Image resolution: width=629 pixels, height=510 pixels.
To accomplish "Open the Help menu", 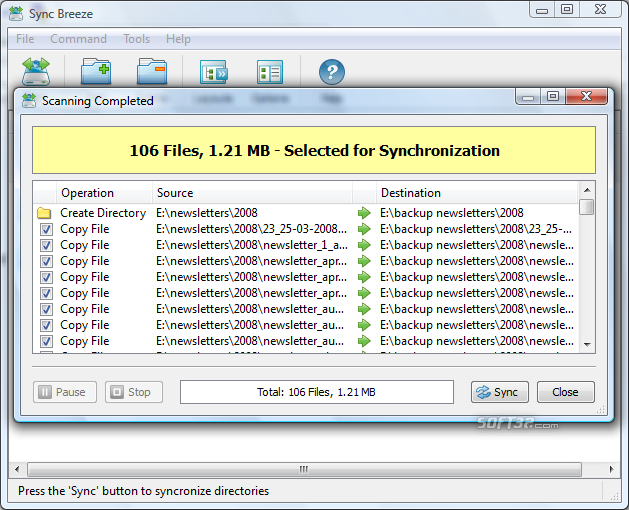I will pyautogui.click(x=178, y=39).
